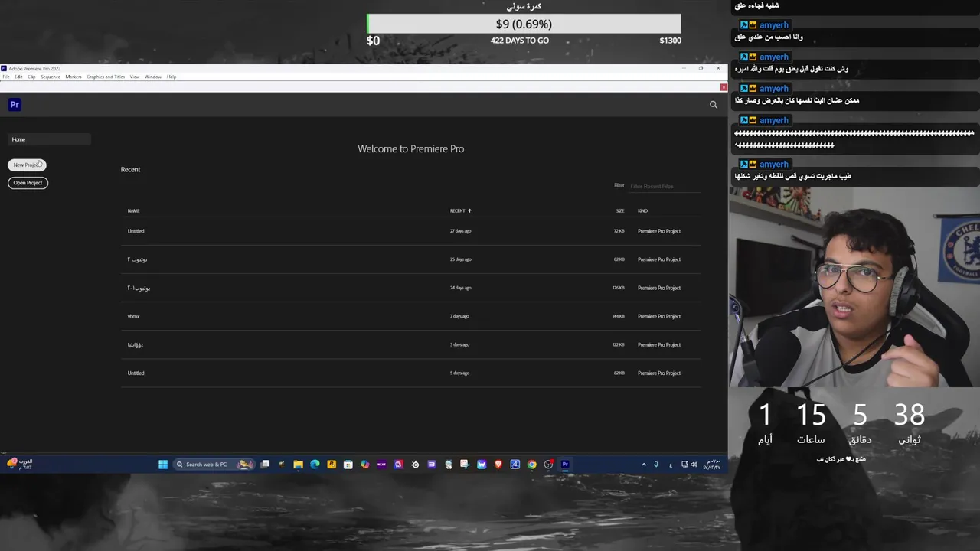Screen dimensions: 980x551
Task: Click the Open Project button
Action: [x=28, y=183]
